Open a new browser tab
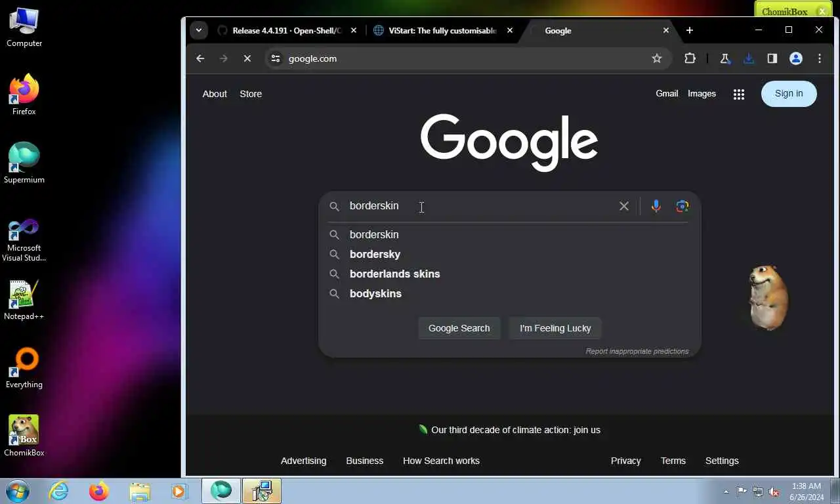 tap(689, 30)
